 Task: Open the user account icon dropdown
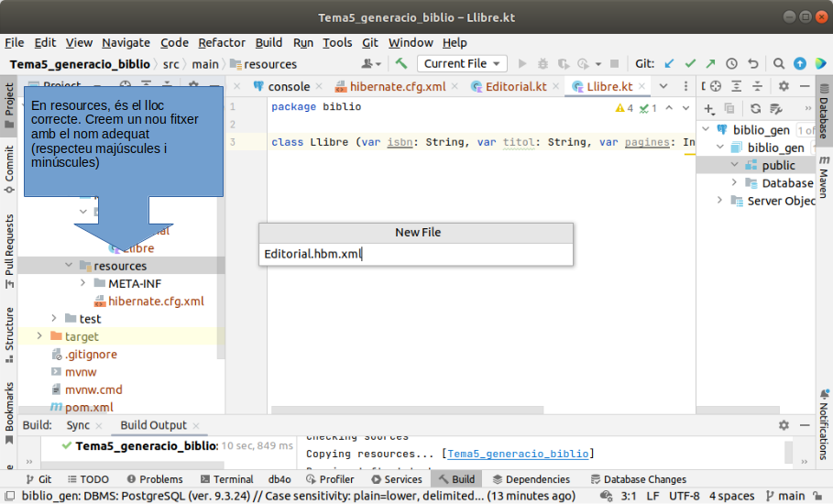click(371, 64)
